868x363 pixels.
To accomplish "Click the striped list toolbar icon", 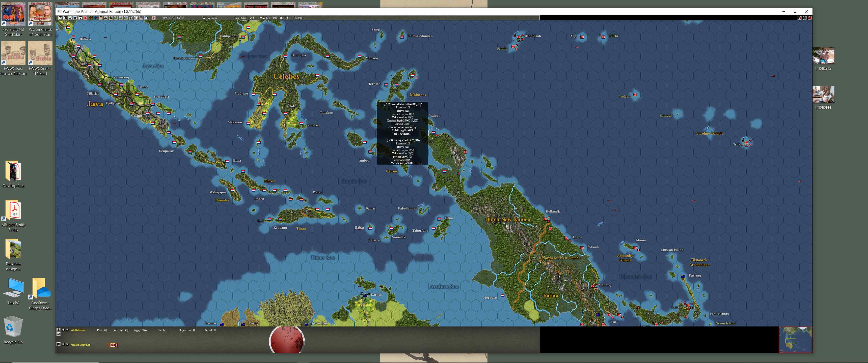I will point(141,18).
